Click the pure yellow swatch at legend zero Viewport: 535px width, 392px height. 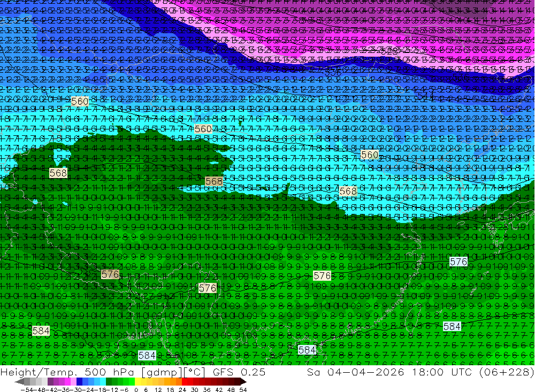[138, 382]
